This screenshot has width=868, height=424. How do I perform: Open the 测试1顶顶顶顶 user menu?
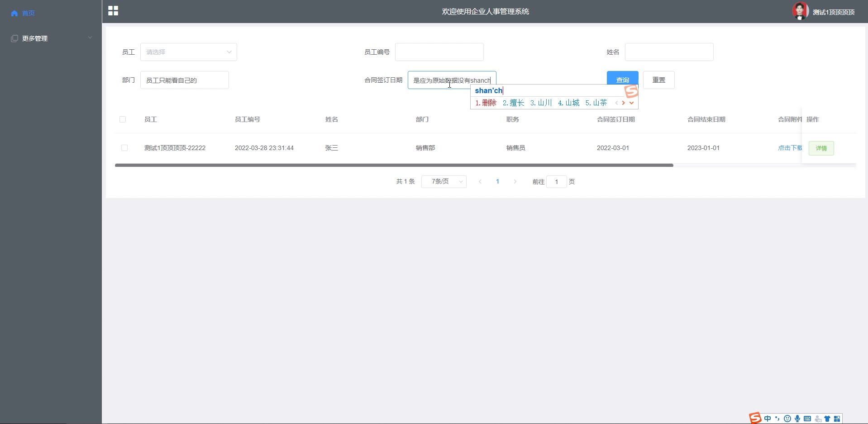point(834,12)
